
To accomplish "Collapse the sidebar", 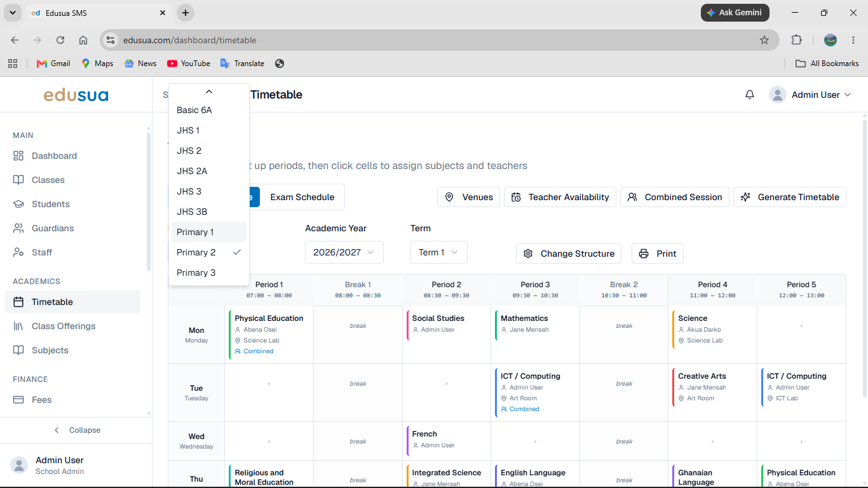I will coord(76,430).
